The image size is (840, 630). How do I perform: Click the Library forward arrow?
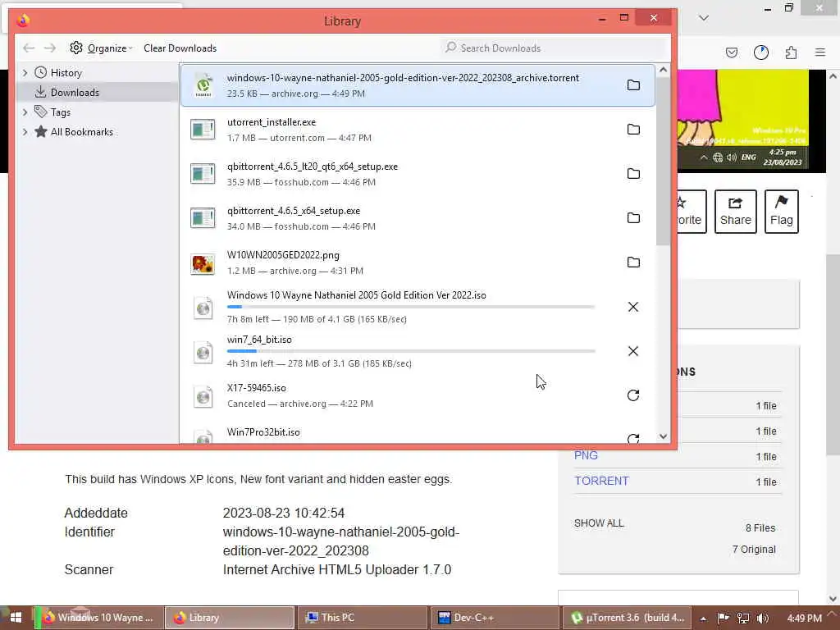pyautogui.click(x=50, y=48)
